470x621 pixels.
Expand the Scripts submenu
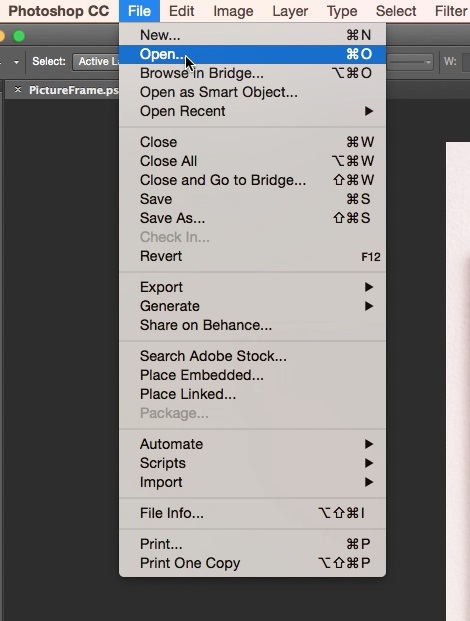point(252,463)
